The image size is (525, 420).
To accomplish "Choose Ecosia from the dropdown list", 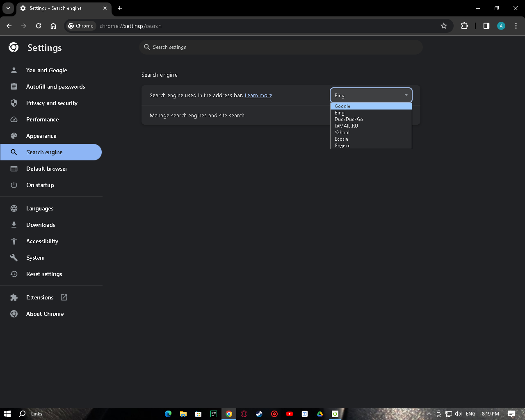I will [x=371, y=139].
